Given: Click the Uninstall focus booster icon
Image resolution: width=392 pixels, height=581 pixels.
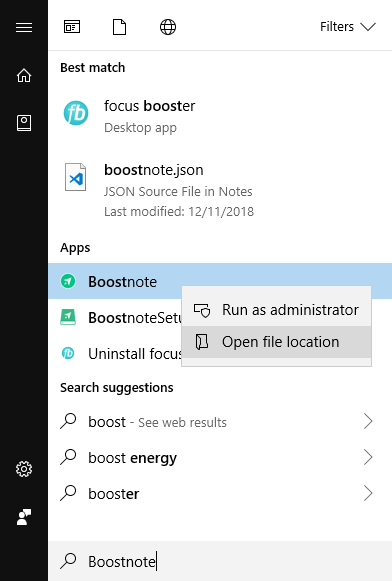Looking at the screenshot, I should [68, 353].
